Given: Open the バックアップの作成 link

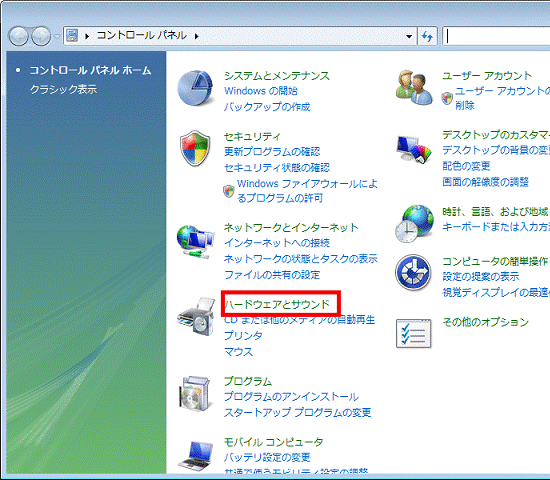Looking at the screenshot, I should point(267,107).
